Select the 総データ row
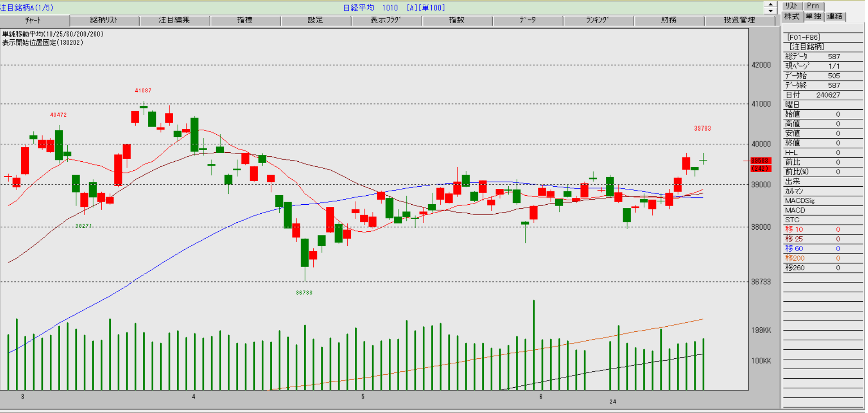The image size is (868, 413). [x=823, y=56]
